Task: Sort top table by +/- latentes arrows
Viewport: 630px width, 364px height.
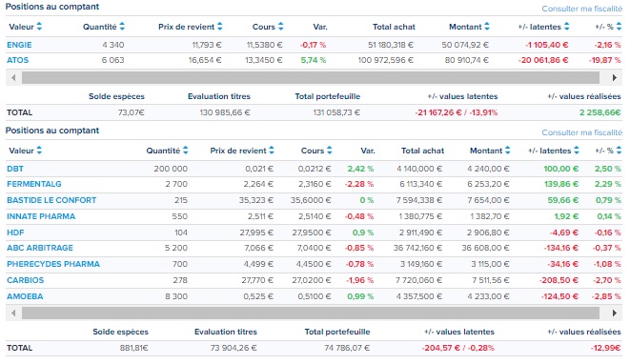Action: 566,27
